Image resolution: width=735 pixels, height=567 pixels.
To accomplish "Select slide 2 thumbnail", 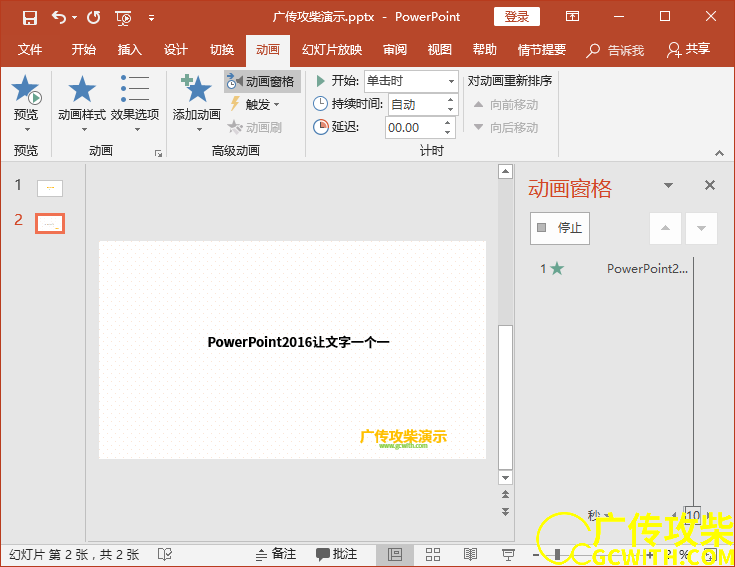I will pyautogui.click(x=50, y=224).
